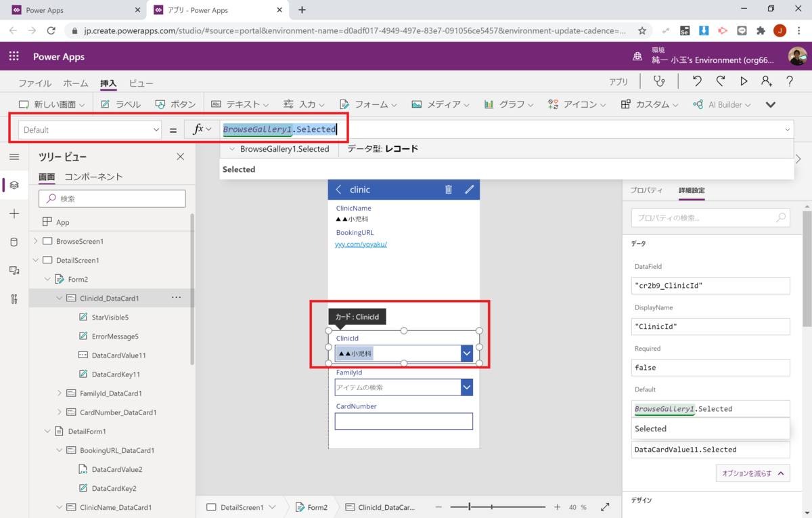Click the back arrow in clinic header

click(x=339, y=190)
